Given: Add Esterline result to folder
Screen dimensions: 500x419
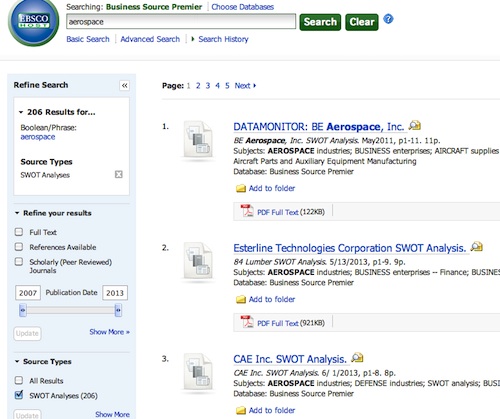Looking at the screenshot, I should 272,299.
